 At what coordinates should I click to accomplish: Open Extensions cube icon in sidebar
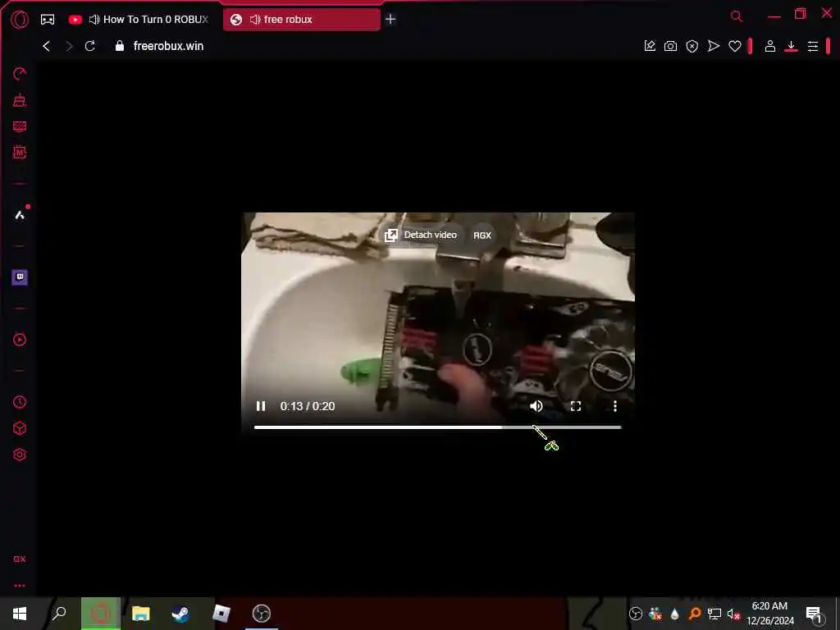pos(20,428)
